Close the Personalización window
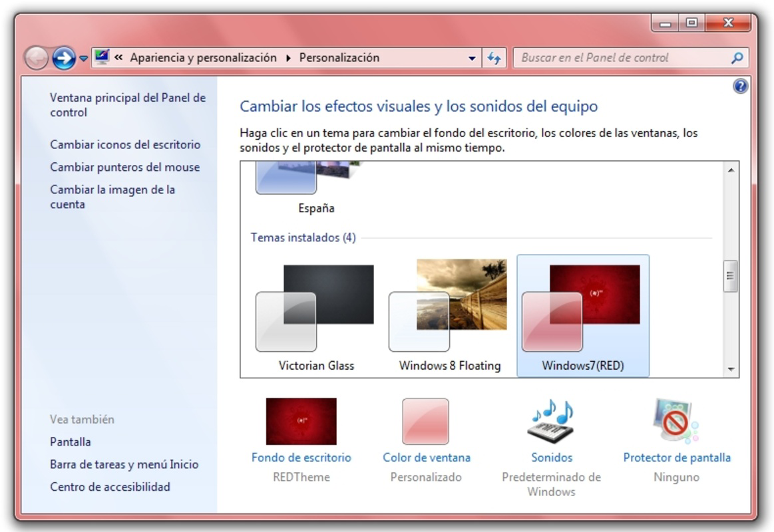 pos(728,23)
